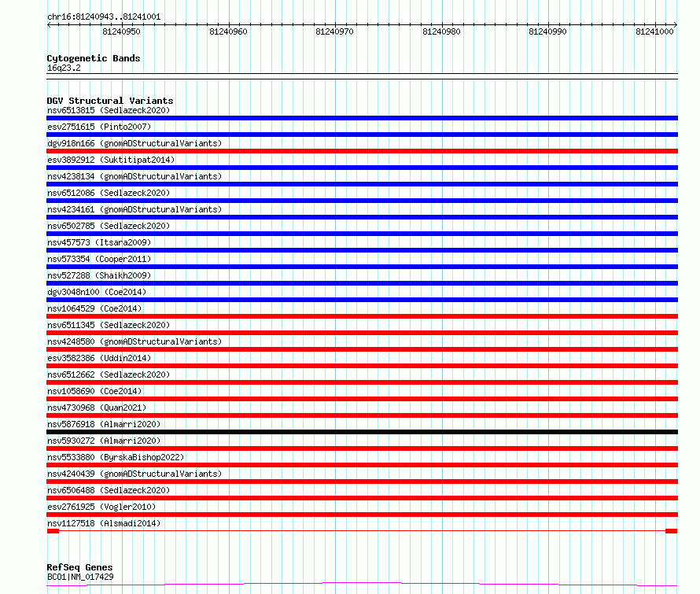The width and height of the screenshot is (700, 594).
Task: Select nsv6512662 (Sedlazeck2020) label
Action: pos(109,374)
